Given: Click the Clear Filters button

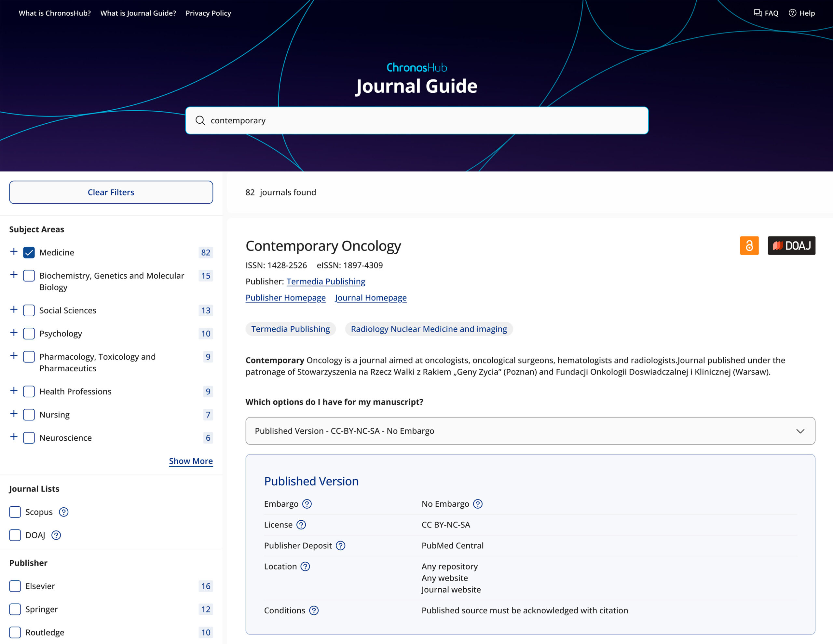Looking at the screenshot, I should click(111, 192).
